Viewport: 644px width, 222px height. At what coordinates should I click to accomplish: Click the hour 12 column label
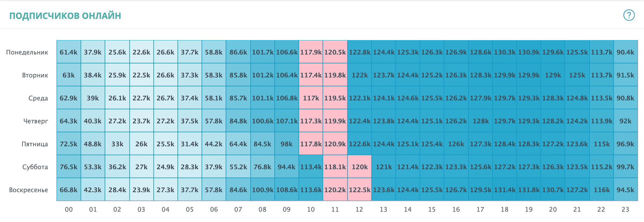tap(359, 209)
